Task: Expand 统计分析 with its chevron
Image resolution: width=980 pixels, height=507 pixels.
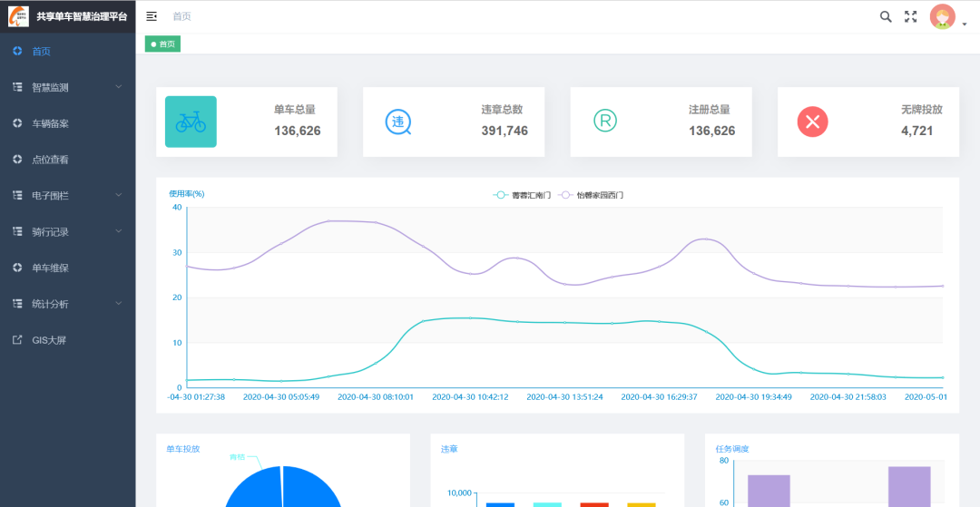Action: click(119, 304)
